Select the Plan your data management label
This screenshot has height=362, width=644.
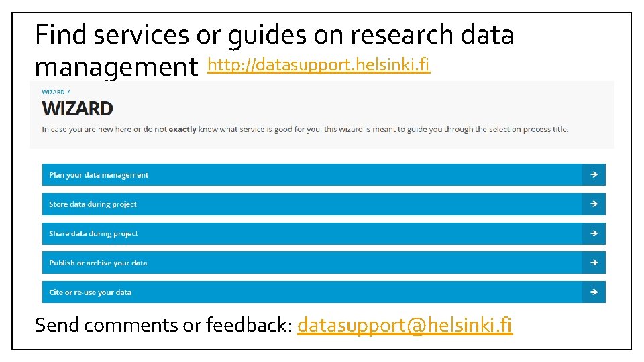(99, 175)
